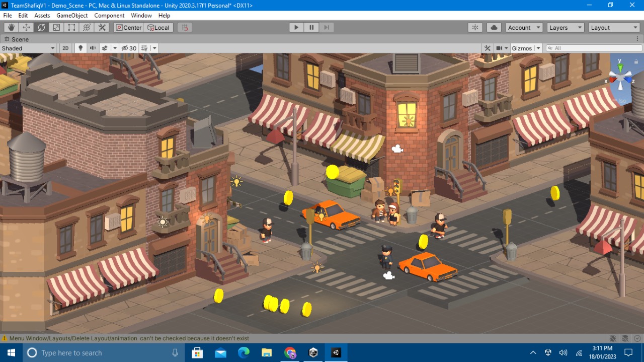The image size is (644, 362).
Task: Toggle scene lighting on or off
Action: [x=80, y=48]
